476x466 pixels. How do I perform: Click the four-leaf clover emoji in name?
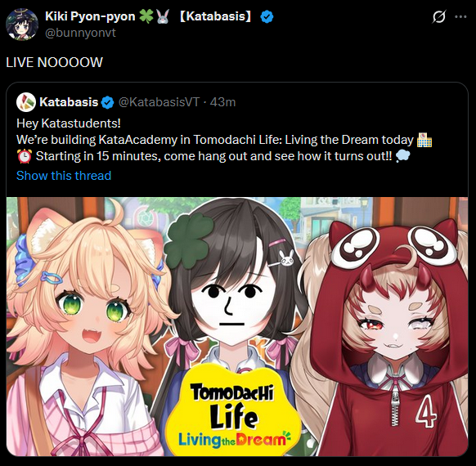click(x=146, y=16)
